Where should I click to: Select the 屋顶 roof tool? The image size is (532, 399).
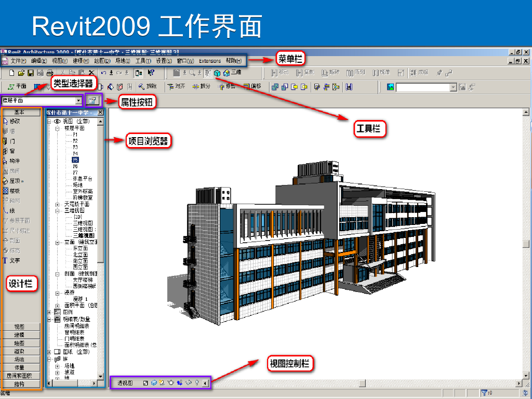click(x=13, y=181)
